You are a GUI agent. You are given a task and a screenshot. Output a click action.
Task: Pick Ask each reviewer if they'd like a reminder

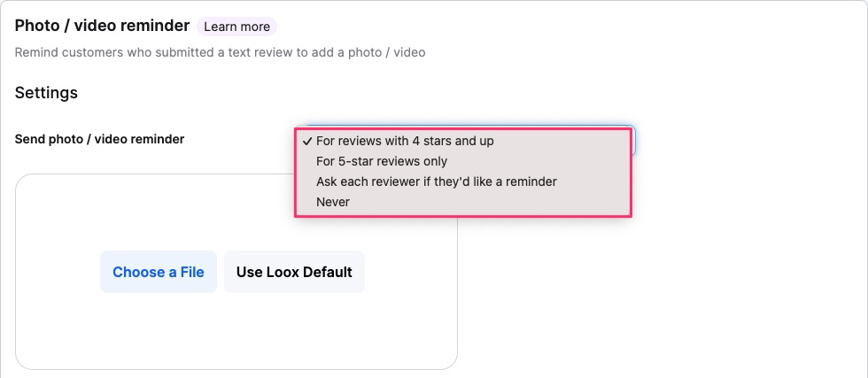pos(462,181)
